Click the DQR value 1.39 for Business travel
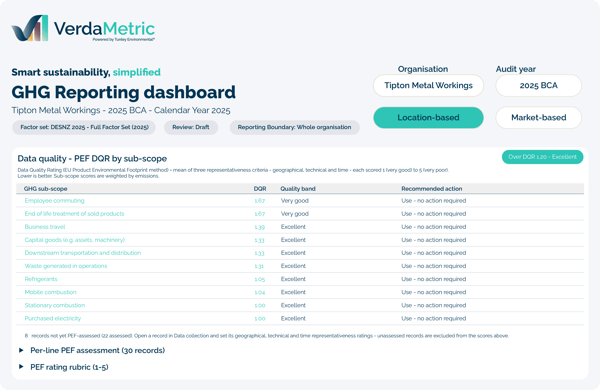600x390 pixels. tap(259, 227)
